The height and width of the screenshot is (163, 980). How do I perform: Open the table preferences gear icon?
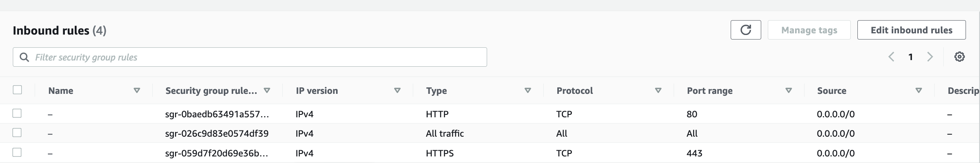tap(959, 57)
